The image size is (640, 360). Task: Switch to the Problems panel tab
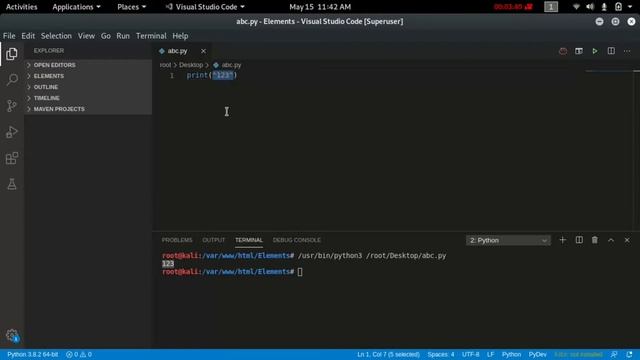point(177,240)
